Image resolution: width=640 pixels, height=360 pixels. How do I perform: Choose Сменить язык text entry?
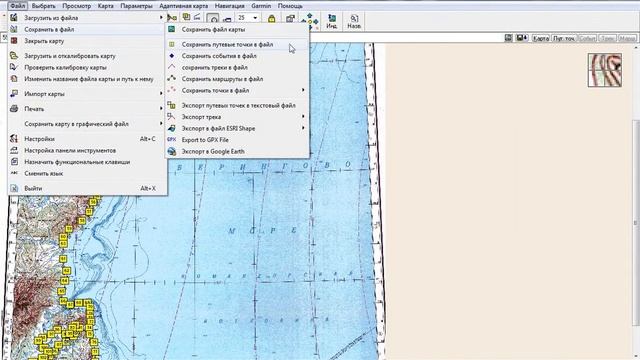[x=44, y=173]
